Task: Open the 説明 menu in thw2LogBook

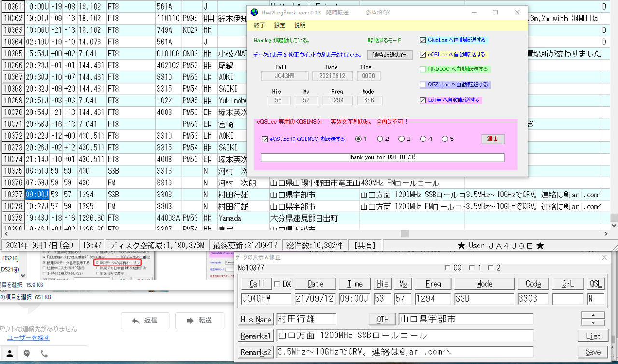Action: (300, 25)
